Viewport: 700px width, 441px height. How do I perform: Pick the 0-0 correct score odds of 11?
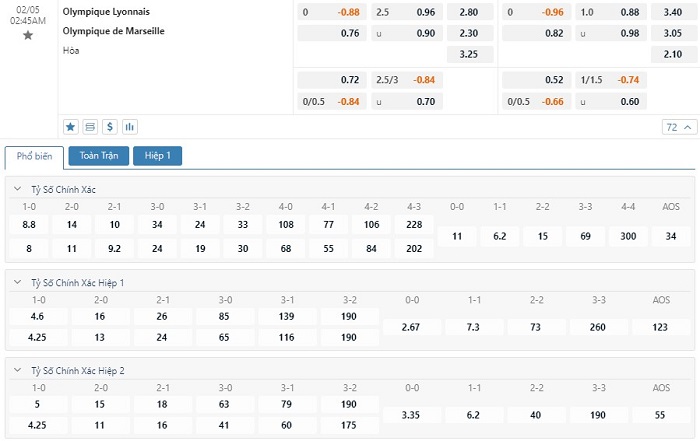point(457,236)
